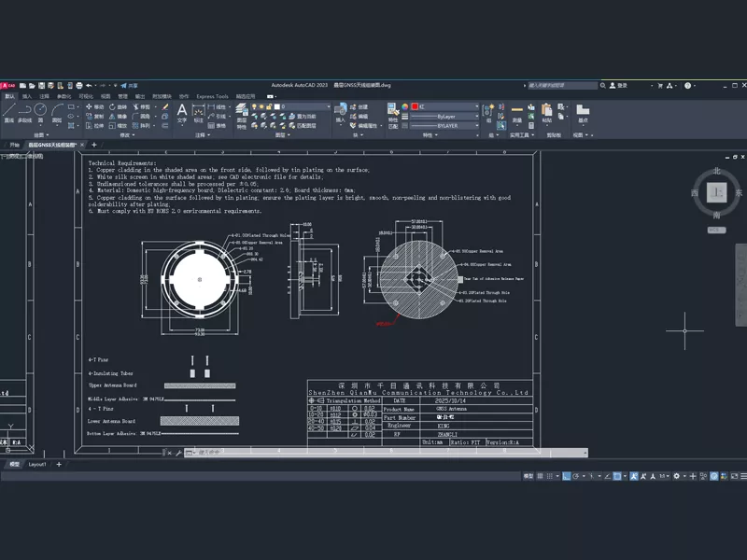Click the Mirror (镜像) tool
Screen dimensions: 747x560
(x=118, y=116)
